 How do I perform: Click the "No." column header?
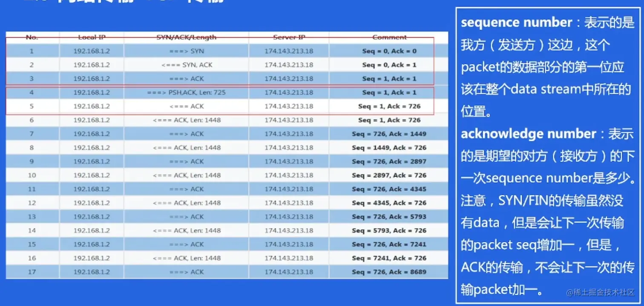pyautogui.click(x=32, y=37)
